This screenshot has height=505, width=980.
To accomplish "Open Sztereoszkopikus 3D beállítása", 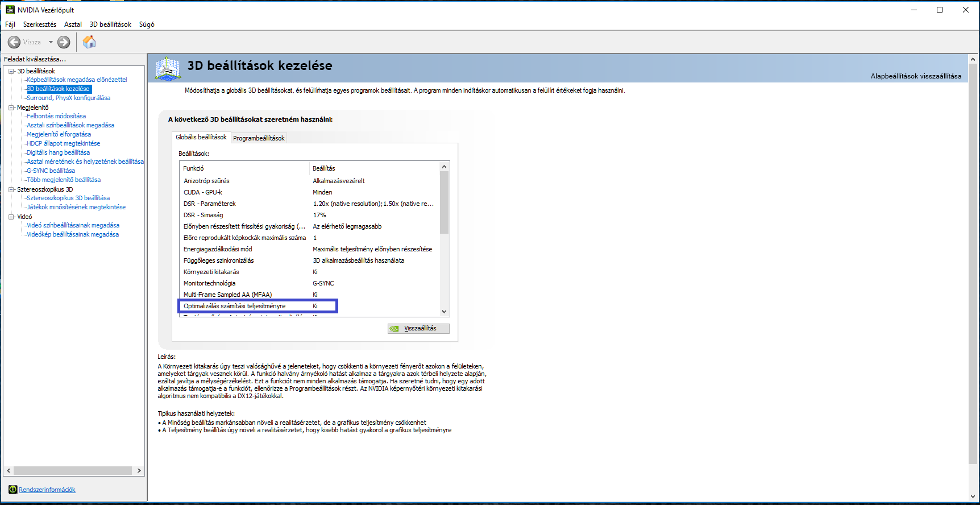I will coord(68,198).
